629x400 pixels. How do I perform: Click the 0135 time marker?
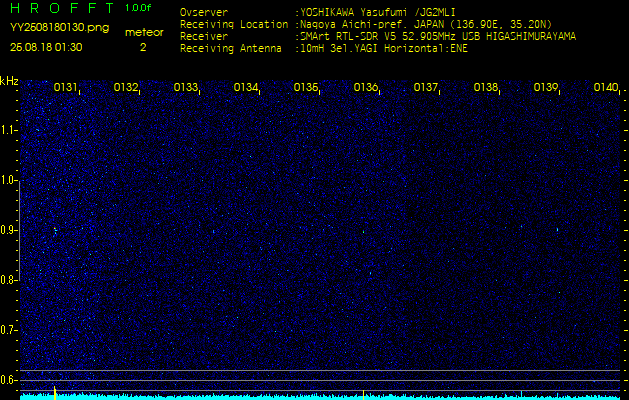pyautogui.click(x=305, y=87)
